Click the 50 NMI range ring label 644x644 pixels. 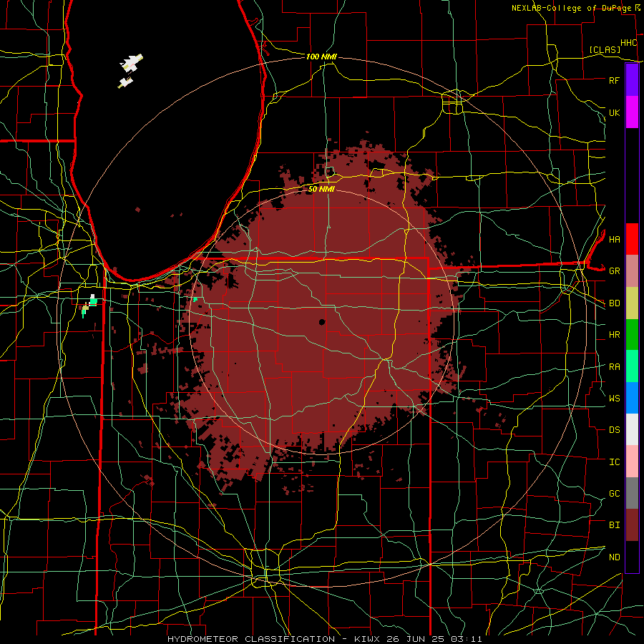(x=321, y=190)
